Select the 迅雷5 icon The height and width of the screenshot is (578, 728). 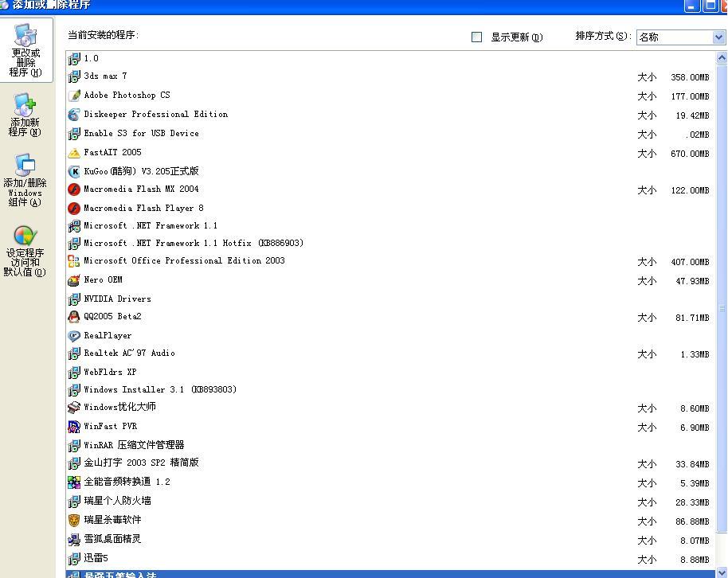pos(74,559)
